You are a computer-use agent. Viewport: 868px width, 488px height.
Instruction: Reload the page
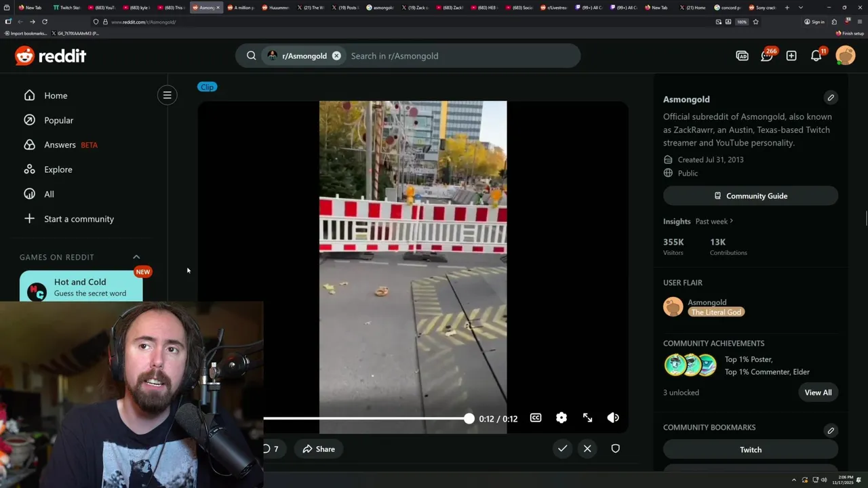pos(45,22)
